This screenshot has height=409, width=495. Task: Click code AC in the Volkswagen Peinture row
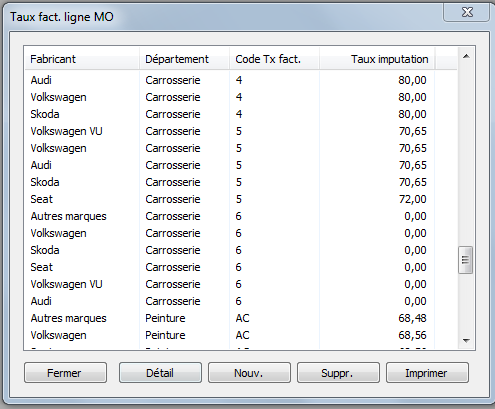tap(242, 335)
